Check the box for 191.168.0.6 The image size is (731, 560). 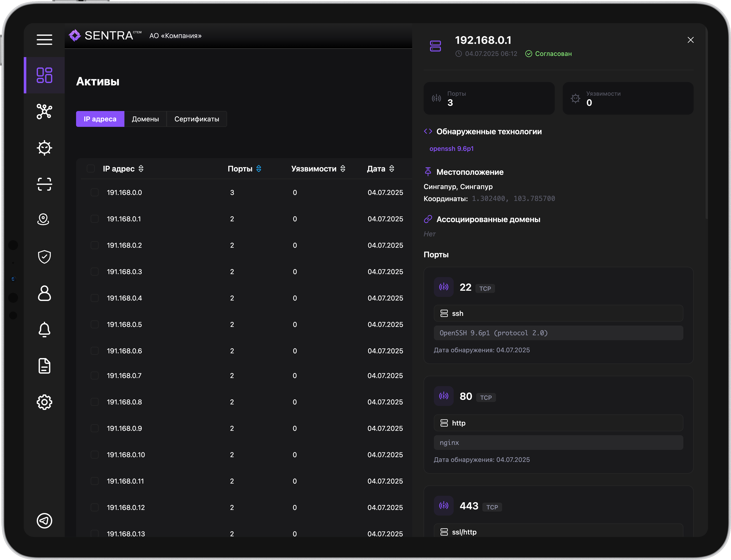click(95, 351)
